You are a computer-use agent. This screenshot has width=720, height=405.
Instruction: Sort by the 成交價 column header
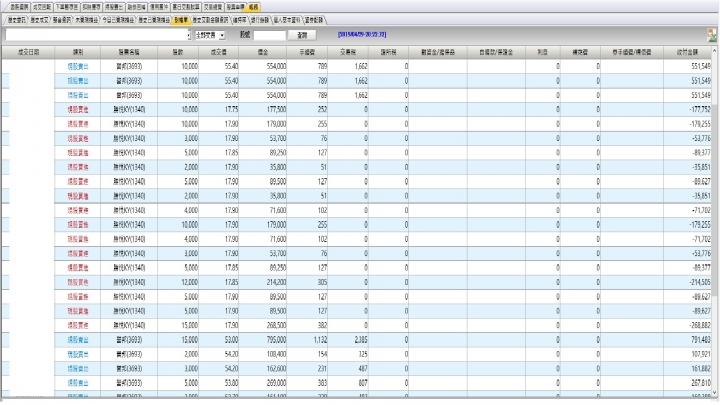click(219, 52)
